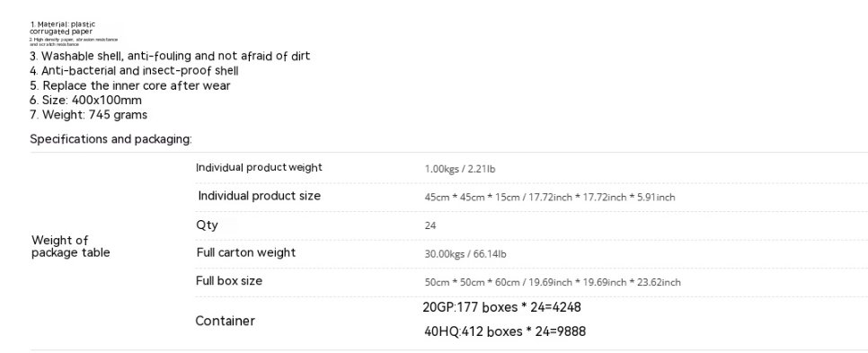Click the '20GP:177 boxes * 24=4248' line

click(502, 307)
